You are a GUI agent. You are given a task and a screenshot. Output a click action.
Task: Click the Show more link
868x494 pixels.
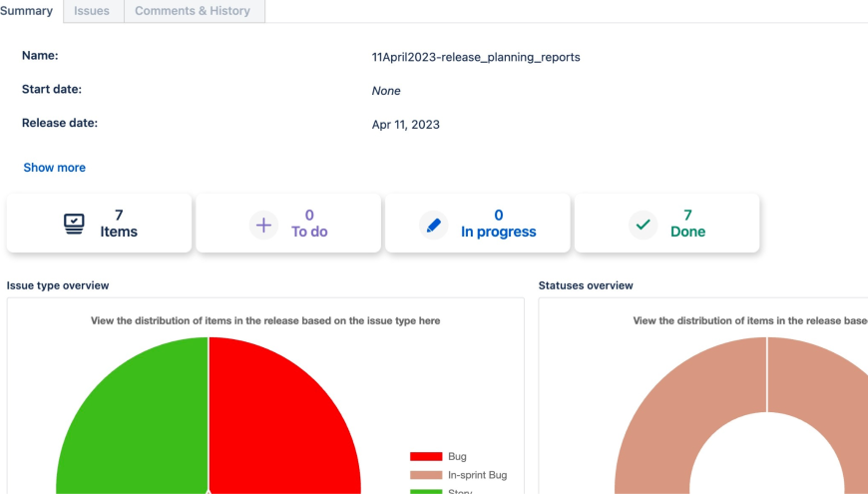tap(54, 168)
